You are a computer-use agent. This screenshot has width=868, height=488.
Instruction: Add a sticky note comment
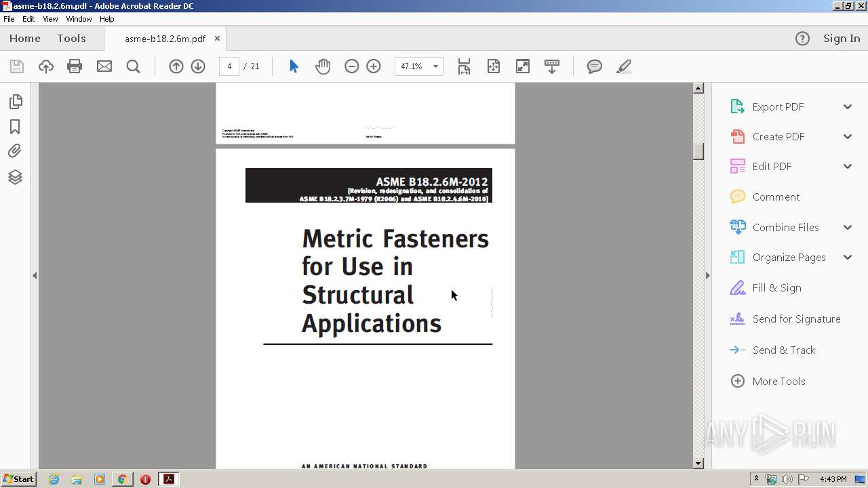tap(595, 66)
